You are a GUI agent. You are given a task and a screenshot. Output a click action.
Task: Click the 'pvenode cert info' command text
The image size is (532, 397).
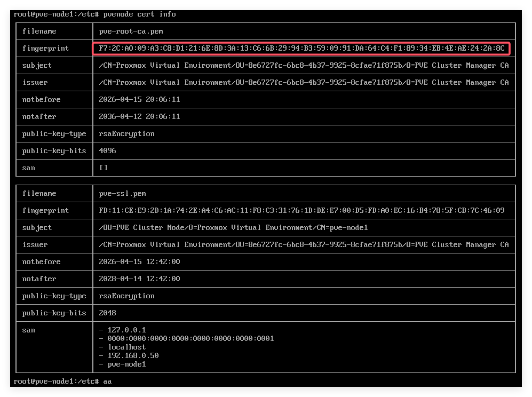(x=139, y=14)
